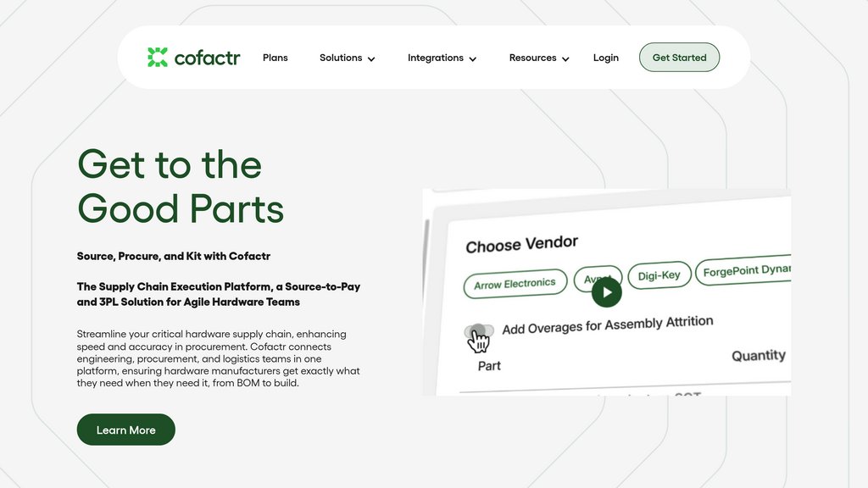The height and width of the screenshot is (488, 868).
Task: Click the Learn More button
Action: click(x=125, y=430)
